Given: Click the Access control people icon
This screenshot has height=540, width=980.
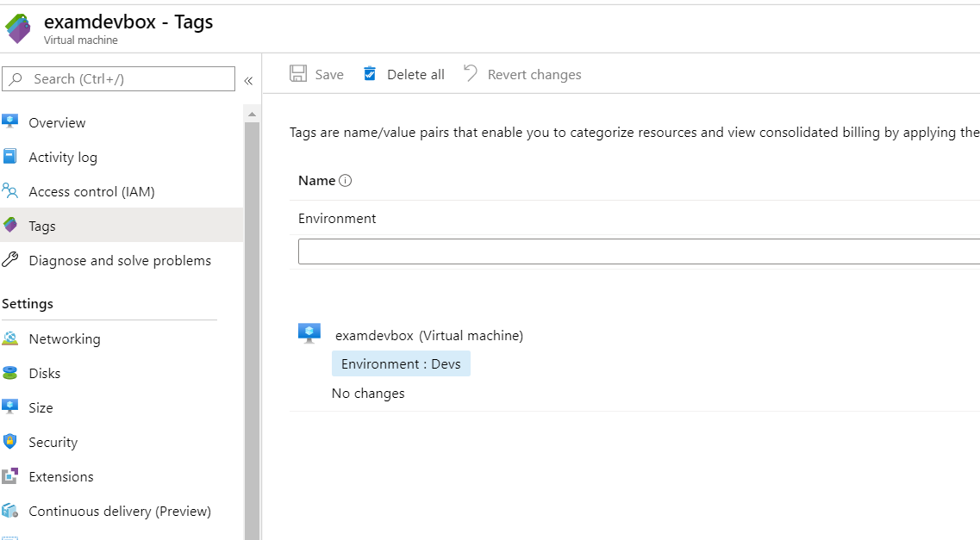Looking at the screenshot, I should (10, 189).
